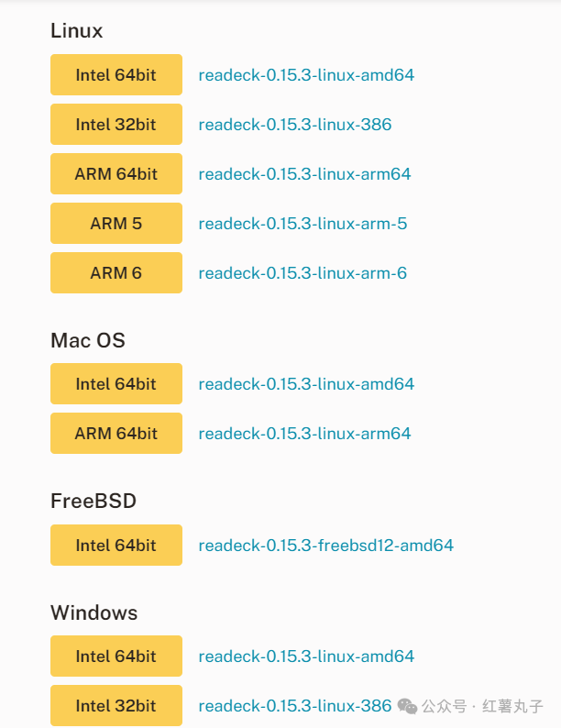Open readeck-0.15.3-linux-arm-5 link
Viewport: 561px width, 728px height.
click(302, 224)
